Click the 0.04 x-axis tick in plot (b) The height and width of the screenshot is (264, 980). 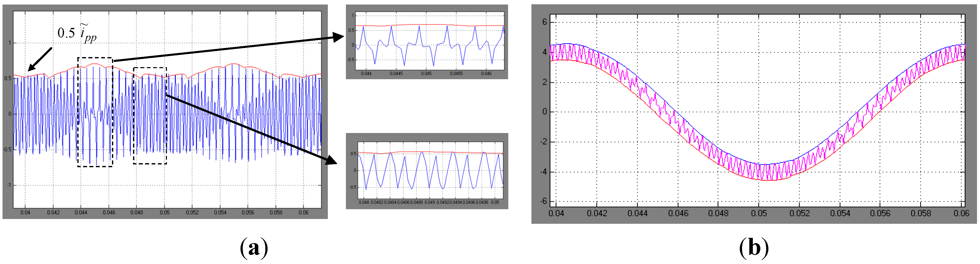[x=556, y=213]
